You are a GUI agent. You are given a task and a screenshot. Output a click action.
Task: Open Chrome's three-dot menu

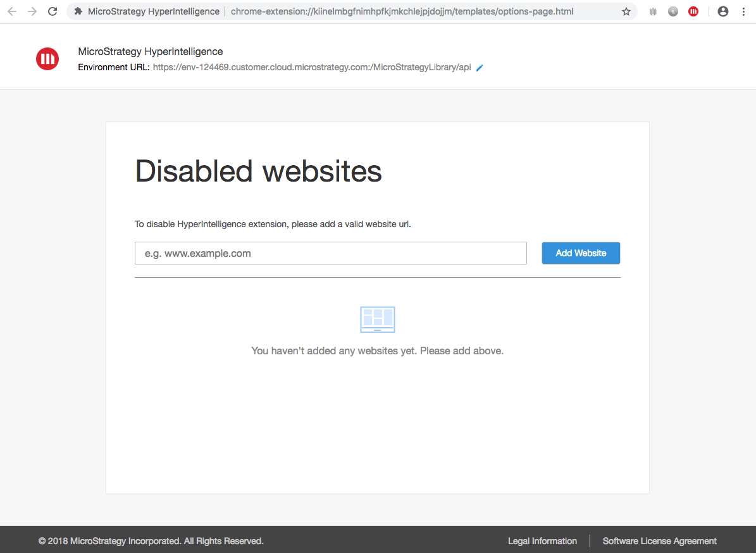[743, 11]
